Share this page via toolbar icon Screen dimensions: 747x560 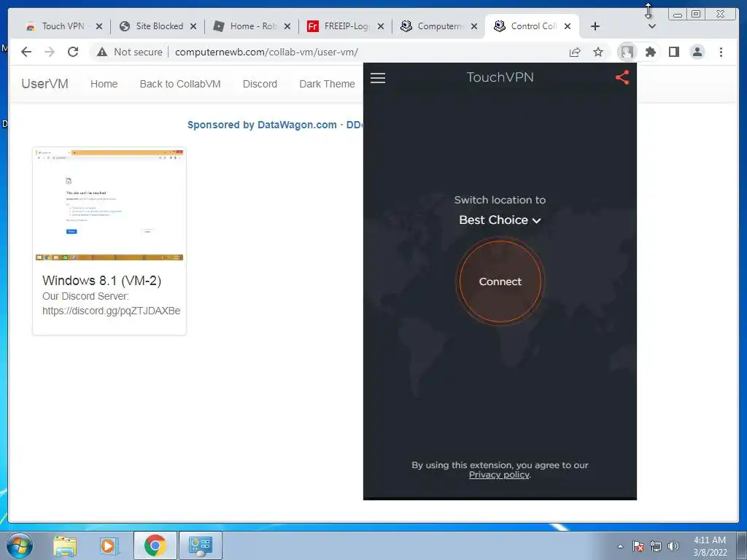coord(575,52)
